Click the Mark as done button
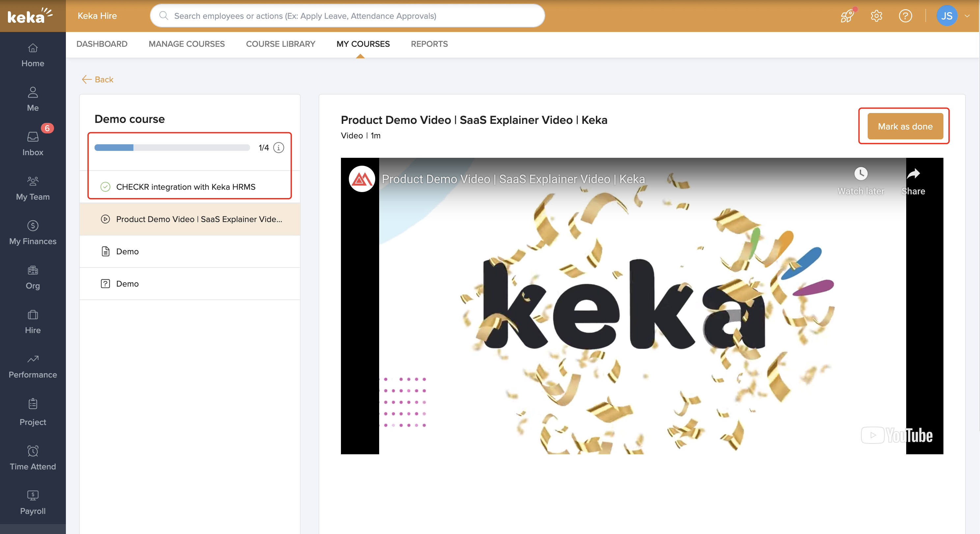This screenshot has width=980, height=534. point(905,126)
